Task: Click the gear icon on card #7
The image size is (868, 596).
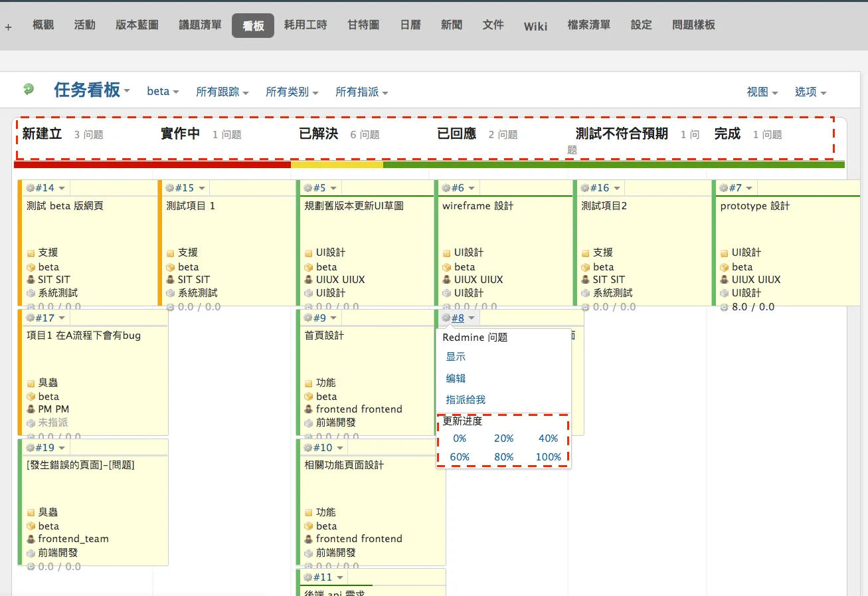Action: tap(725, 188)
